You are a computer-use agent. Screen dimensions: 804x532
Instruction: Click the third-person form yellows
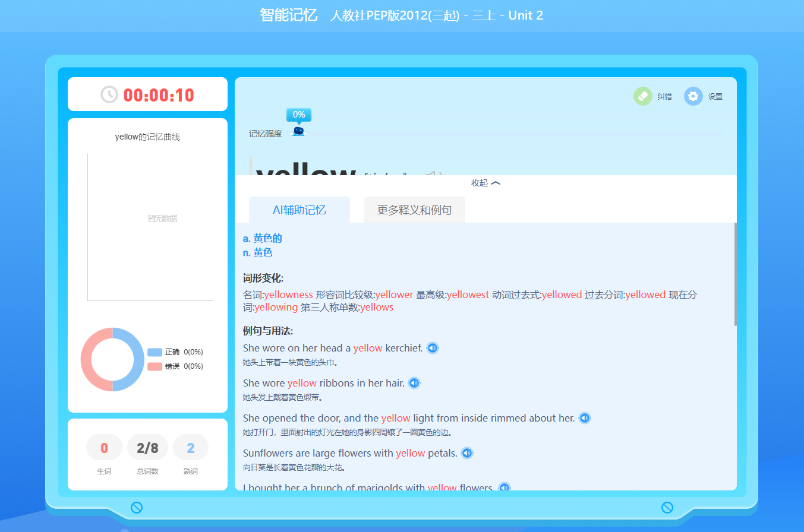(377, 307)
